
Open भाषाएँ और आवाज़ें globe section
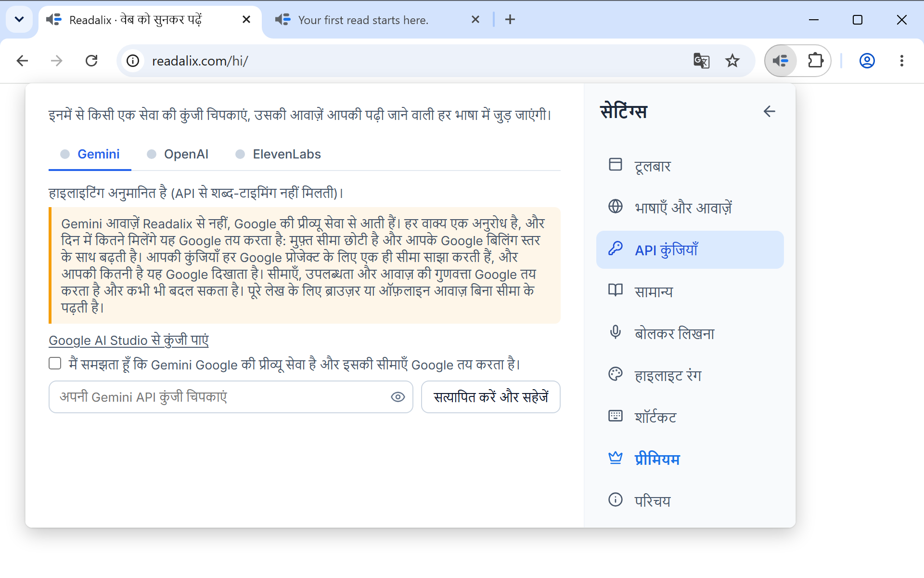(690, 208)
